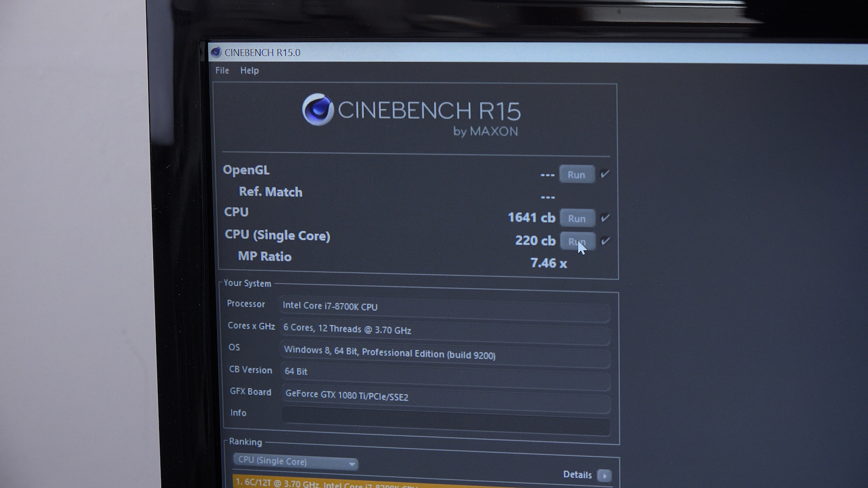Click the Cinebench R15 sphere logo
868x488 pixels.
point(318,109)
